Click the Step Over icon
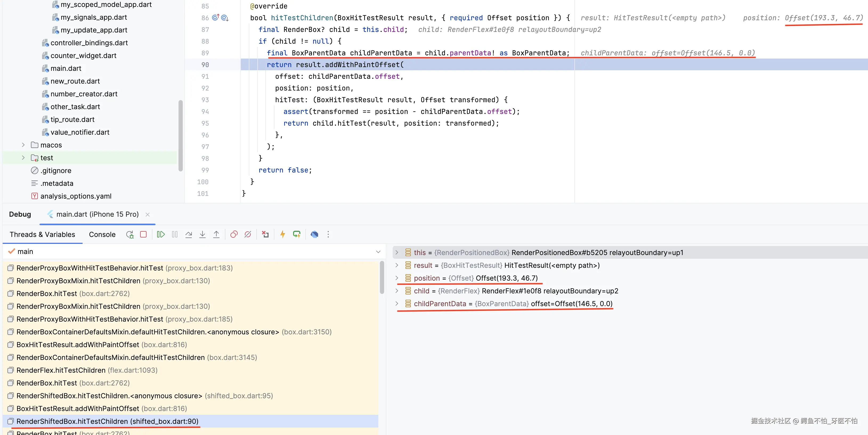Screen dimensions: 868x435 (188, 234)
